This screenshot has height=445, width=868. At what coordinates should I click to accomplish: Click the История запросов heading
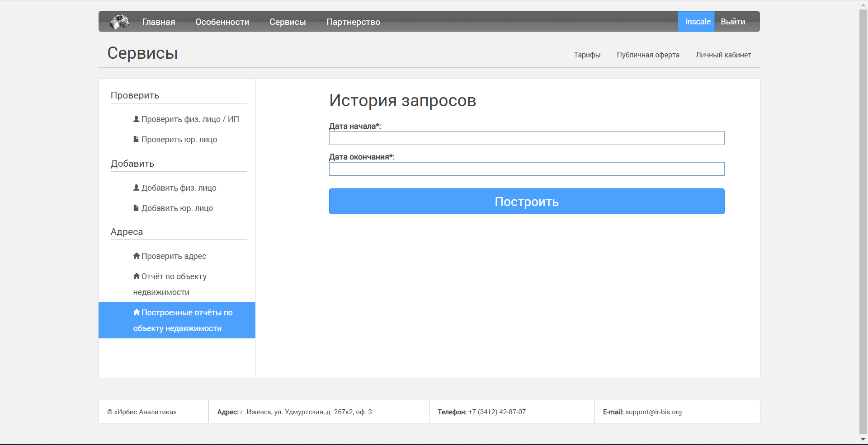coord(403,100)
